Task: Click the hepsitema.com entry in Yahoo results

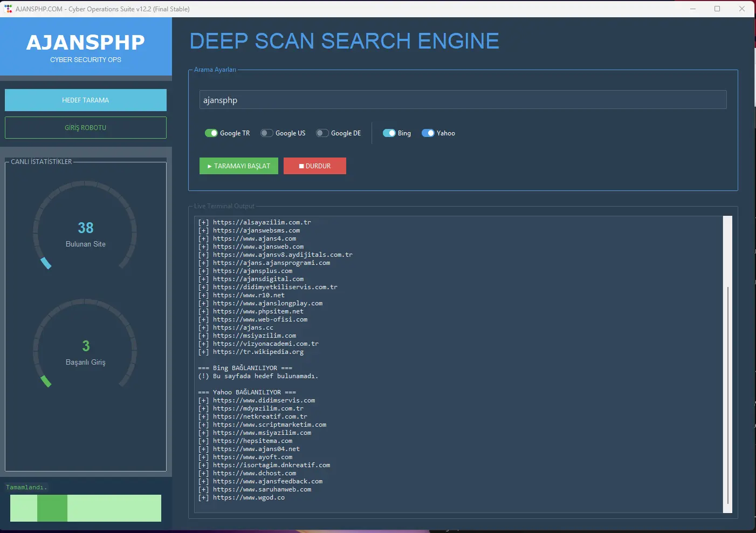Action: click(251, 441)
